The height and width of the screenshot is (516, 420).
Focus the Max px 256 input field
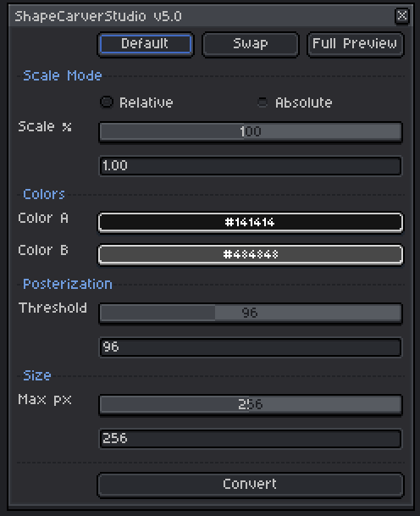point(251,438)
